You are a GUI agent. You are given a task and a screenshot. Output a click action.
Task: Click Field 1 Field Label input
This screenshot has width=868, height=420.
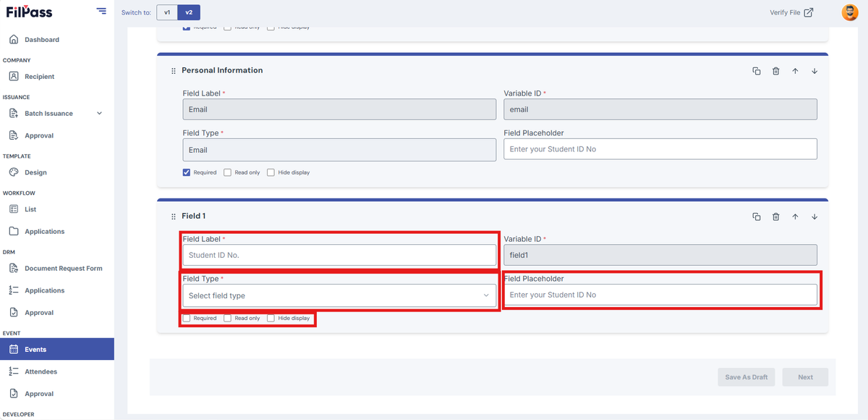coord(339,255)
